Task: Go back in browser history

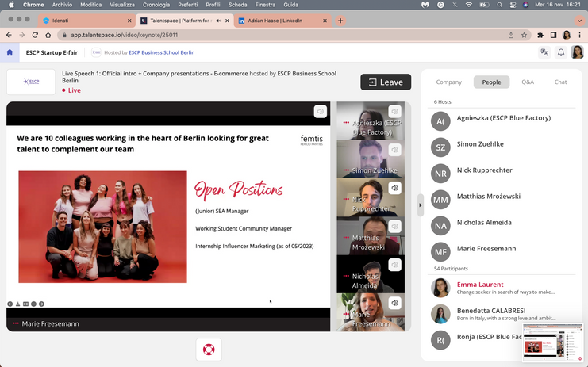Action: [x=9, y=35]
